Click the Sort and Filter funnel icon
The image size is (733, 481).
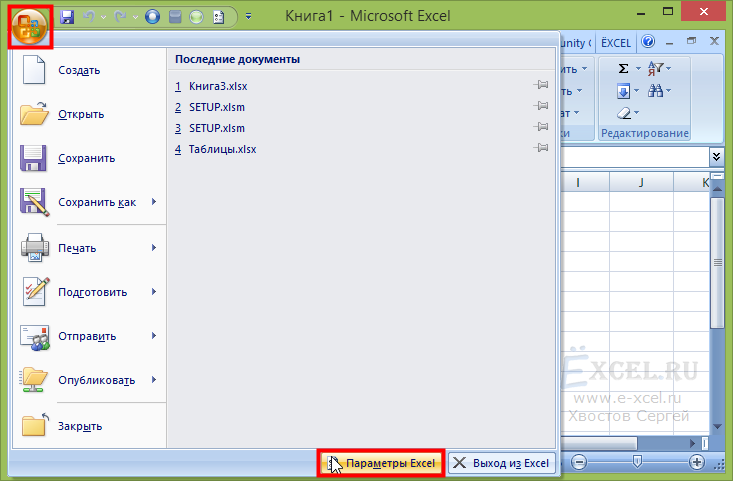[656, 69]
